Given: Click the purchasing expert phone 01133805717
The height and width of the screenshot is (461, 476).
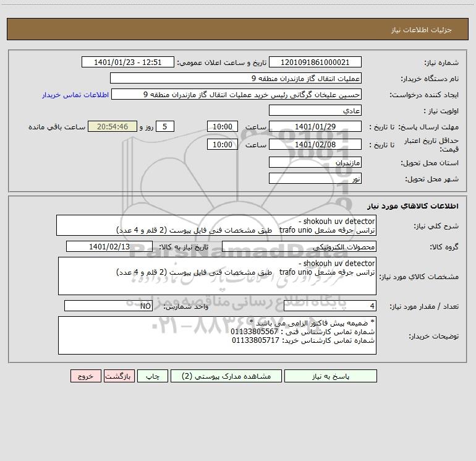Looking at the screenshot, I should pyautogui.click(x=255, y=340).
